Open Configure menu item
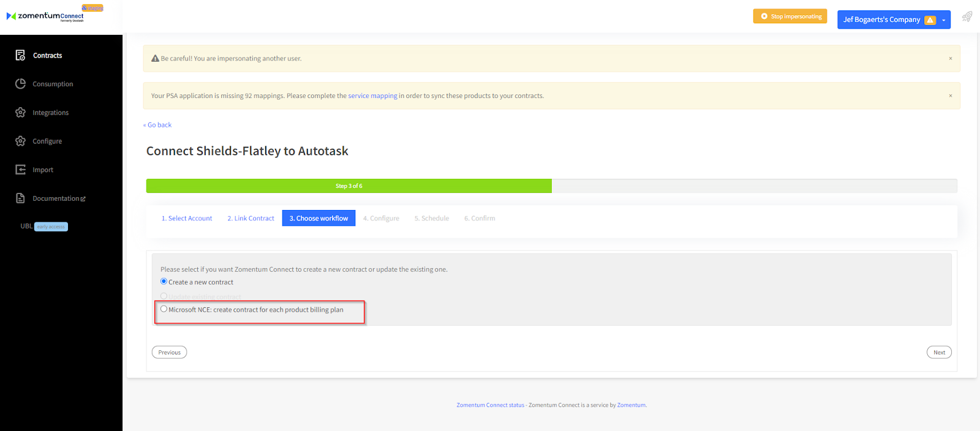Viewport: 980px width, 431px height. [x=47, y=141]
